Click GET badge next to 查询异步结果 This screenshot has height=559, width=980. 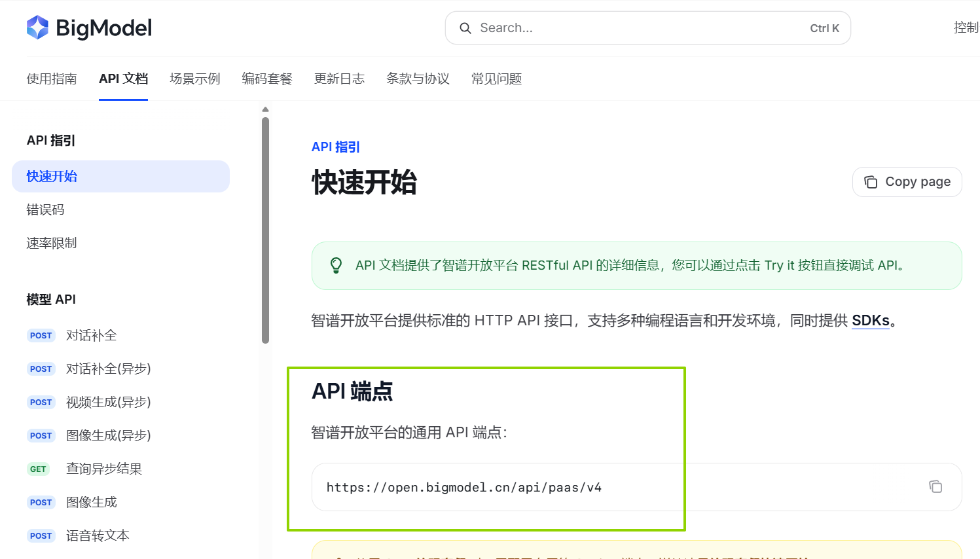pos(38,469)
